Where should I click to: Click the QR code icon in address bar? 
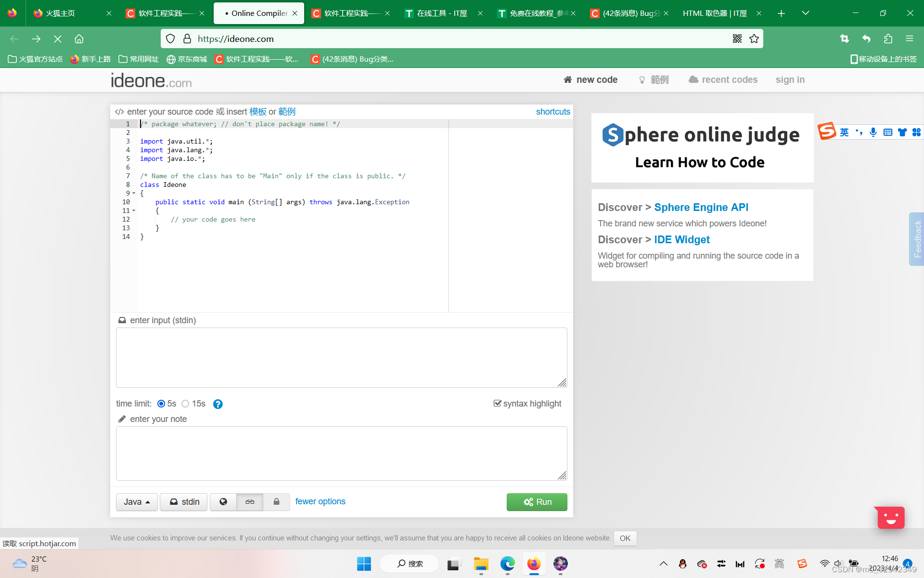point(737,39)
